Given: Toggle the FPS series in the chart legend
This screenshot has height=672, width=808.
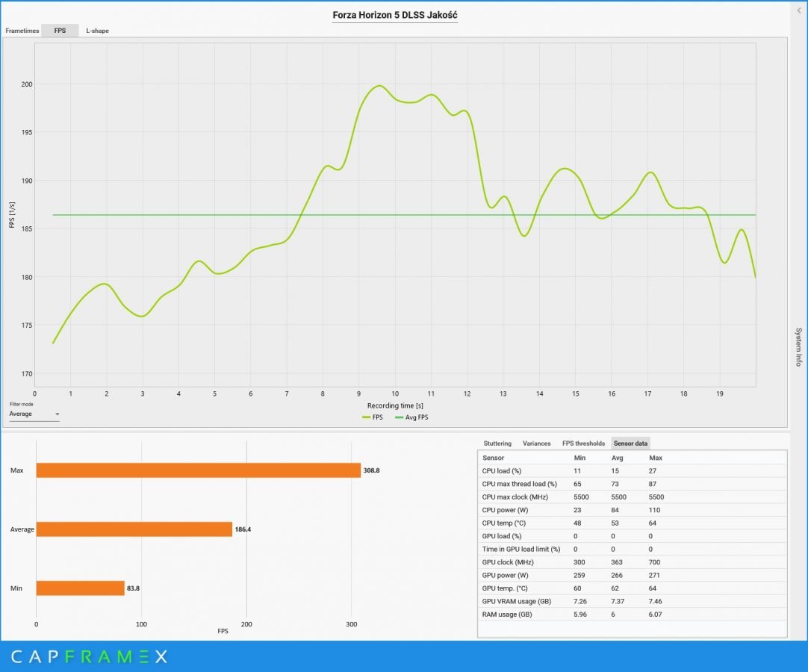Looking at the screenshot, I should click(373, 417).
